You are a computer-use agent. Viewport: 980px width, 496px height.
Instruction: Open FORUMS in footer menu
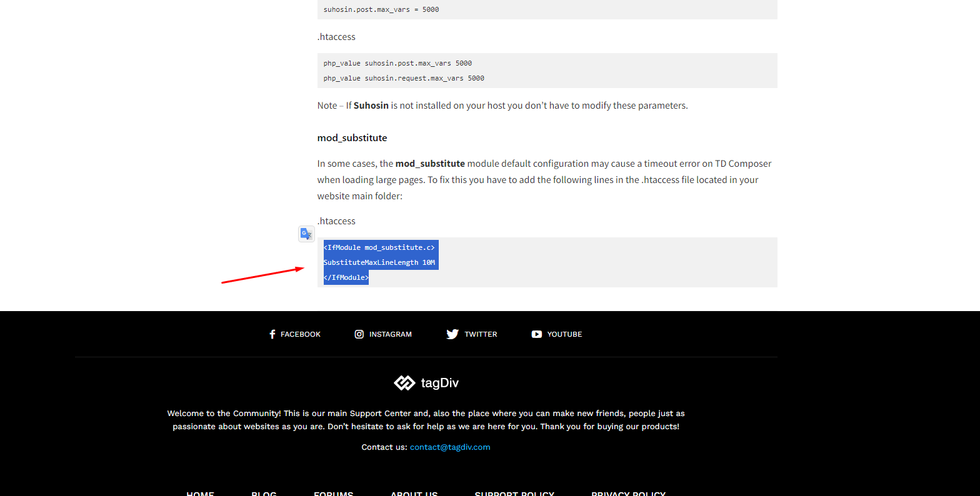[x=334, y=494]
